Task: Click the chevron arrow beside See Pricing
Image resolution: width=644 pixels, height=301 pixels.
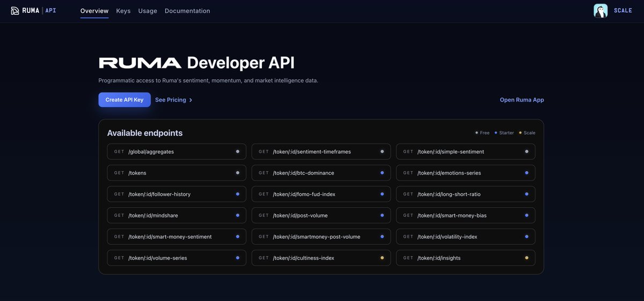Action: click(191, 100)
